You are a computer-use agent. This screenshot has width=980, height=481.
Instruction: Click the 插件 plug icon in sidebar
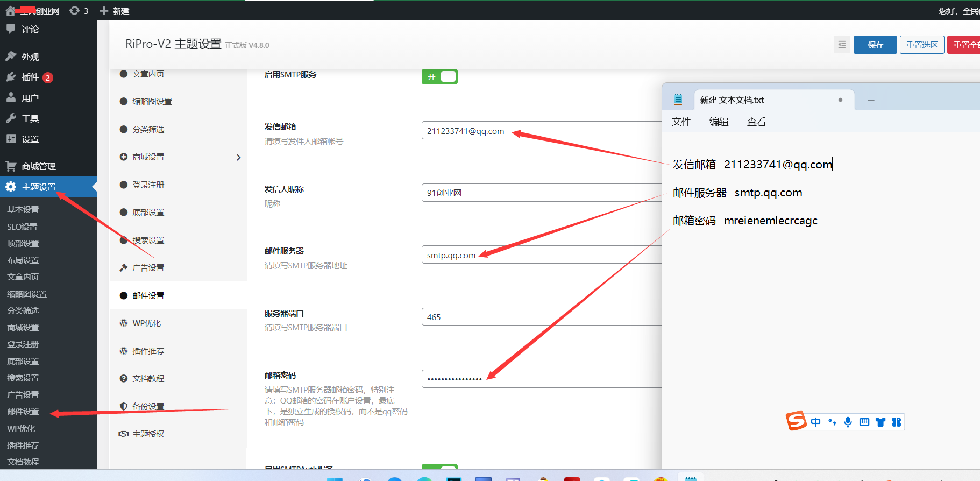11,77
